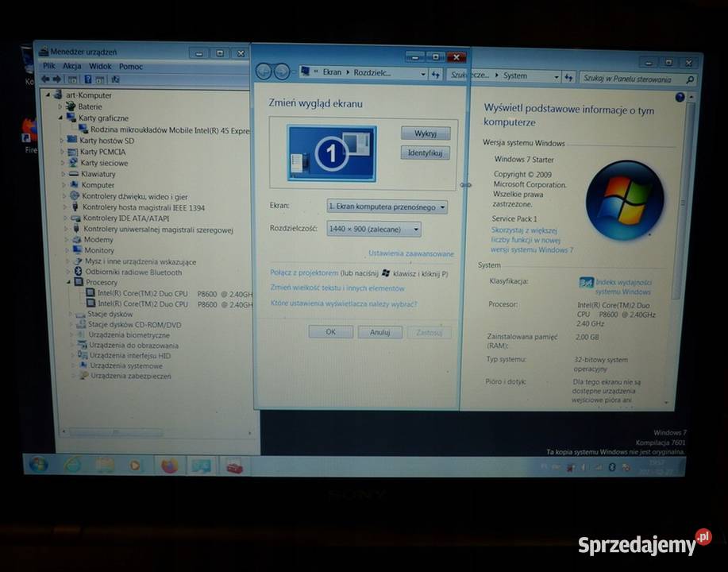Open the Windows Start button
This screenshot has height=572, width=728.
(38, 464)
